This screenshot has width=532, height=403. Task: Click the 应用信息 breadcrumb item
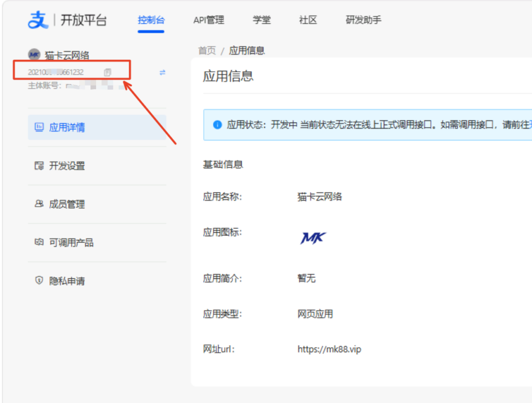[247, 50]
